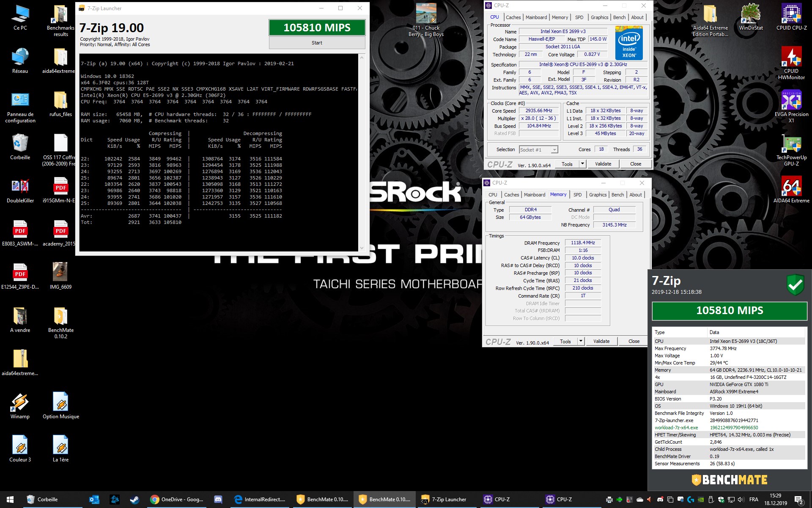Open the Option Musique file icon
The image size is (812, 508).
60,406
